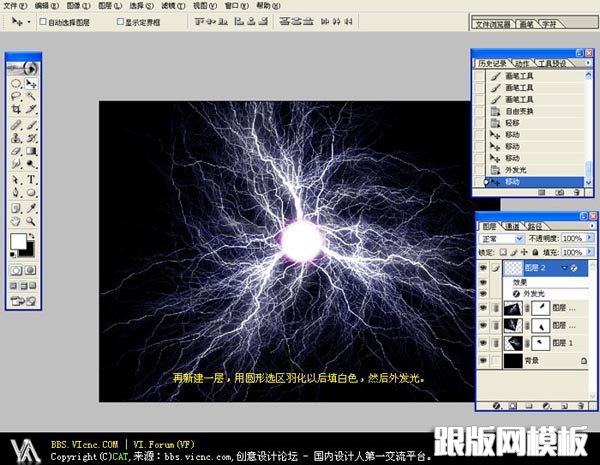The width and height of the screenshot is (600, 465).
Task: Click the background color swatch
Action: [28, 252]
